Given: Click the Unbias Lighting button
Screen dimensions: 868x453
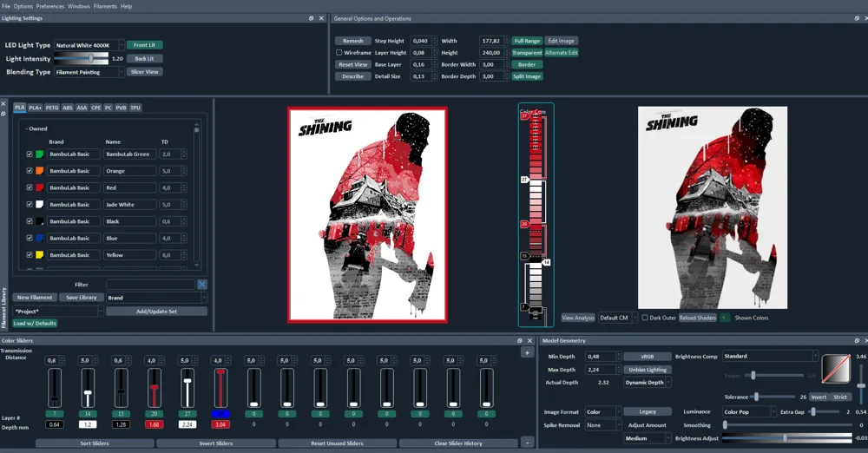Looking at the screenshot, I should (x=648, y=370).
